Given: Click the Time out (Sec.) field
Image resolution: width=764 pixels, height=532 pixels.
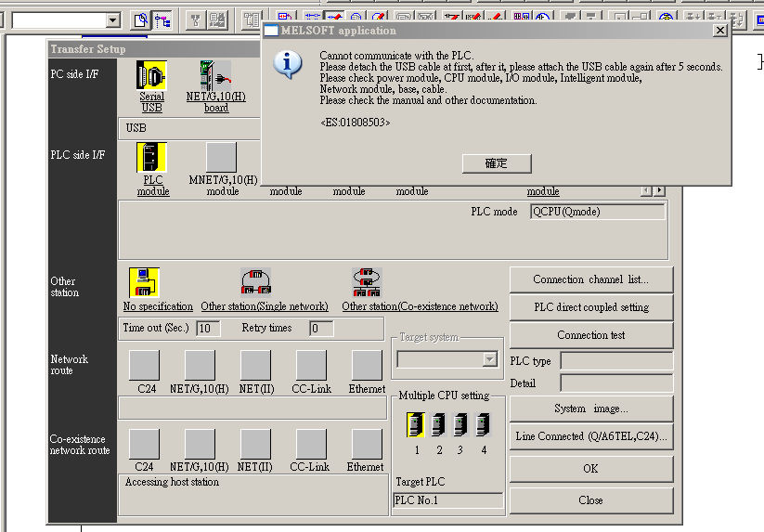Looking at the screenshot, I should coord(208,328).
